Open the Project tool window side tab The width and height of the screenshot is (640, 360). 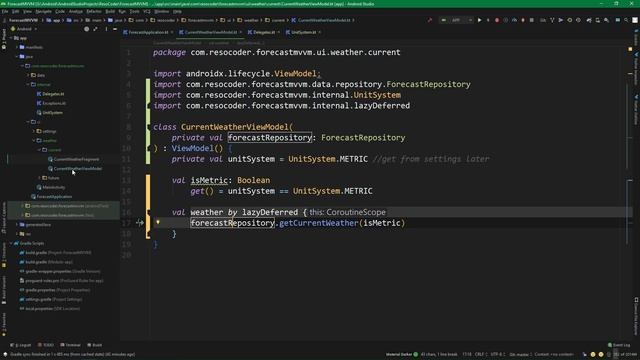(x=4, y=39)
